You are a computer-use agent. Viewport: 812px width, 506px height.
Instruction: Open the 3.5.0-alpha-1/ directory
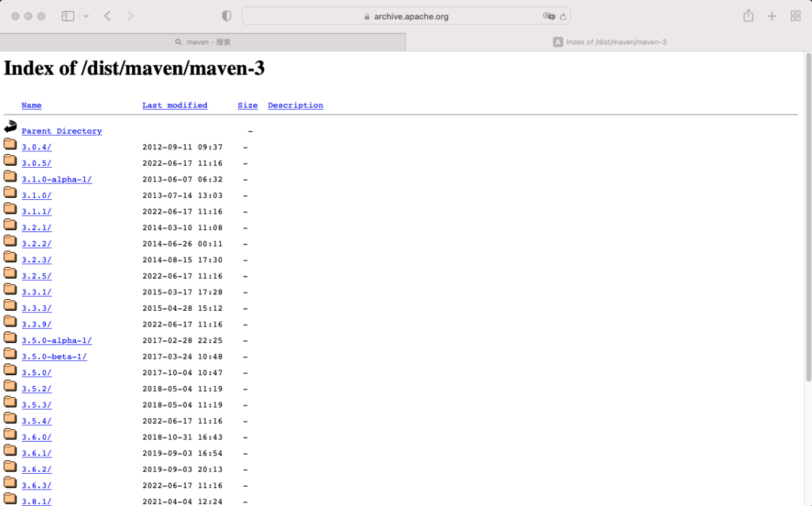(56, 340)
